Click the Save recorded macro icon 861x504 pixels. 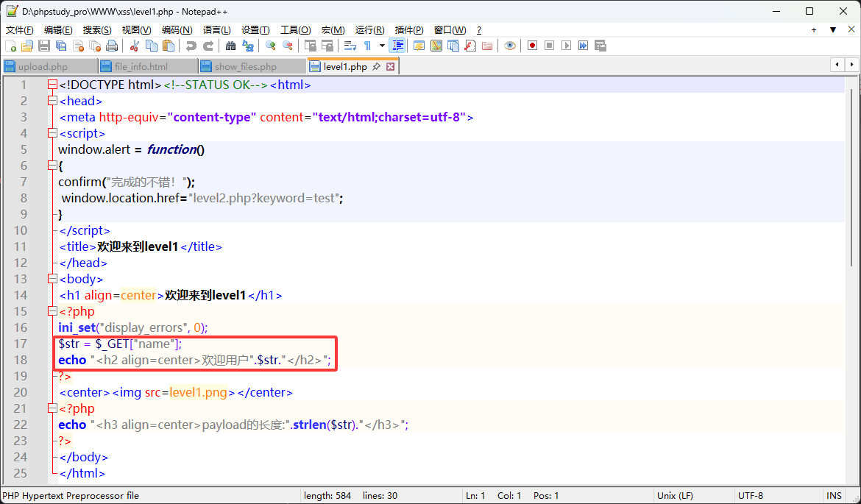[600, 46]
